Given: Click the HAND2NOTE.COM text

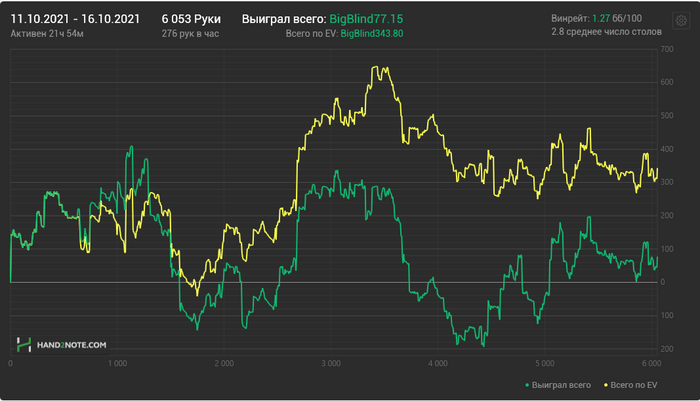Looking at the screenshot, I should click(71, 345).
